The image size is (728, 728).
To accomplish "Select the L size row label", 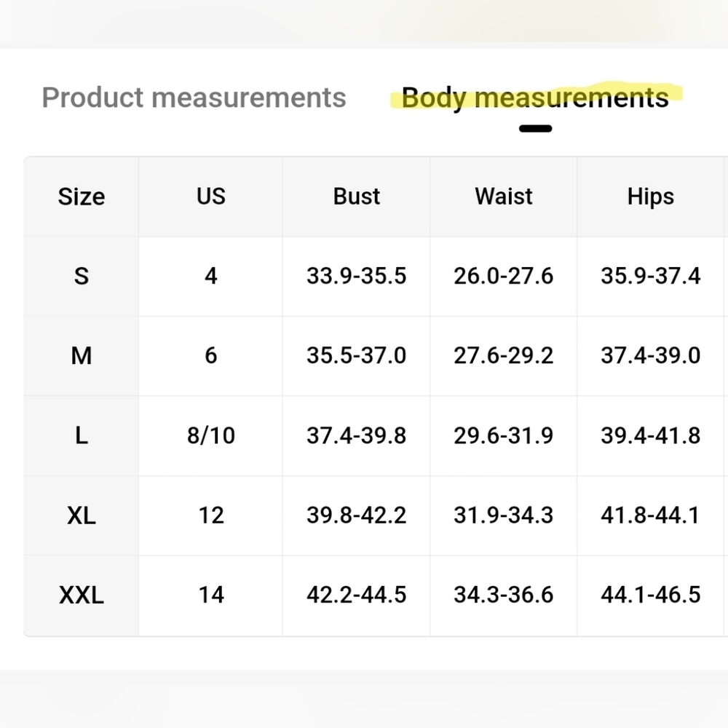I will [82, 436].
